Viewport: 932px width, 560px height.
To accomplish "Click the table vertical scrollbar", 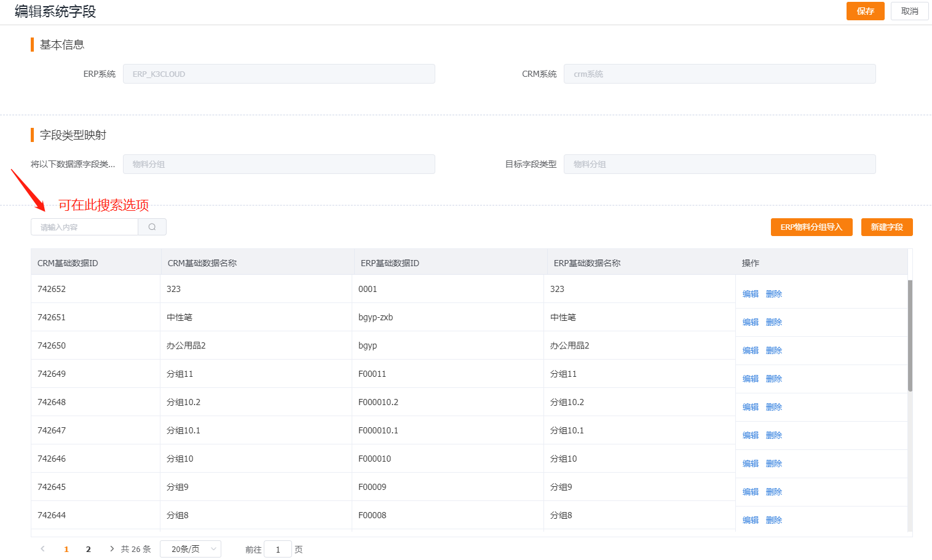I will coord(910,336).
